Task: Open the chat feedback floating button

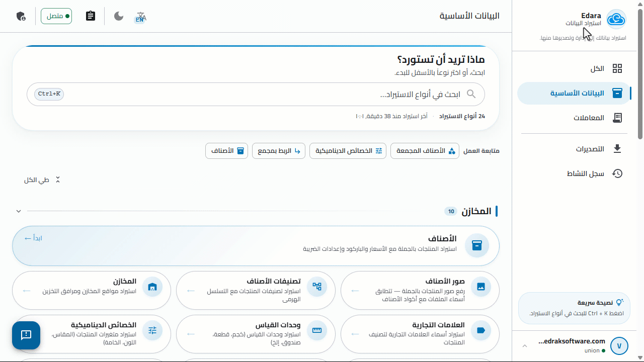Action: coord(26,335)
